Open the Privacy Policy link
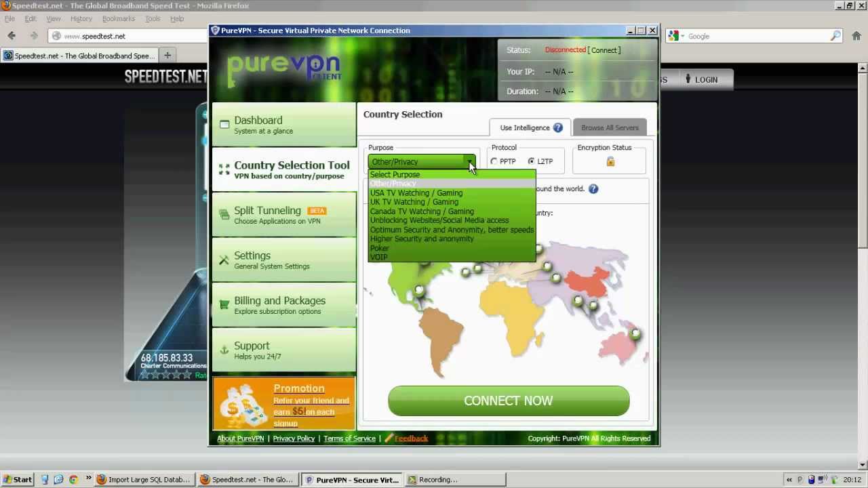The image size is (868, 488). point(294,439)
